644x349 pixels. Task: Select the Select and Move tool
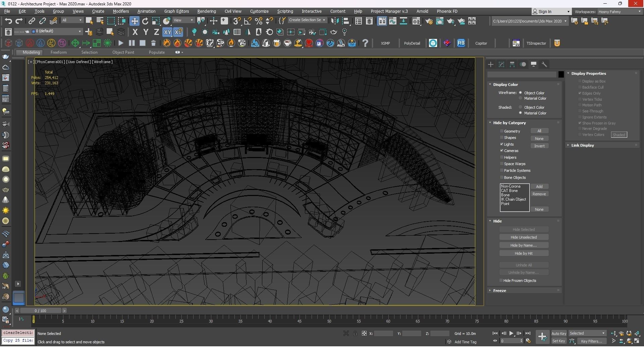click(134, 21)
